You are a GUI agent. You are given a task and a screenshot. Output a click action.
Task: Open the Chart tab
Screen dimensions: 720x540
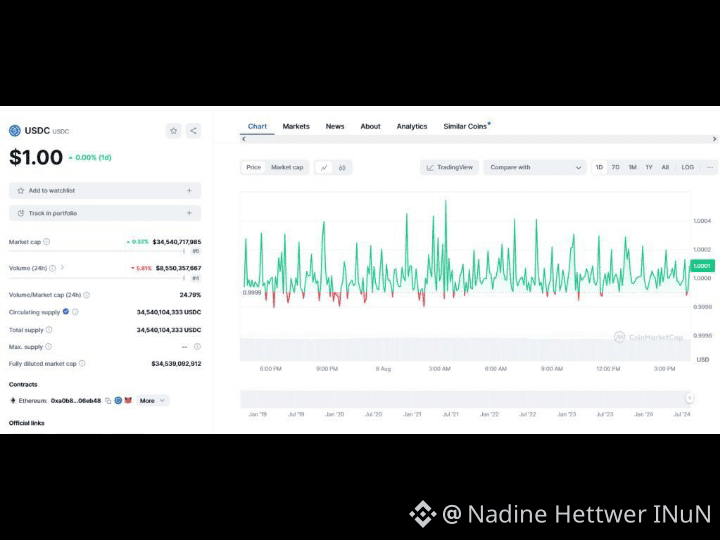(257, 126)
